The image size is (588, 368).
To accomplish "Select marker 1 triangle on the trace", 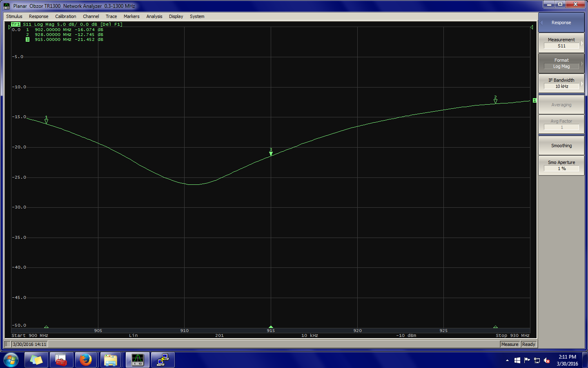I will tap(46, 121).
